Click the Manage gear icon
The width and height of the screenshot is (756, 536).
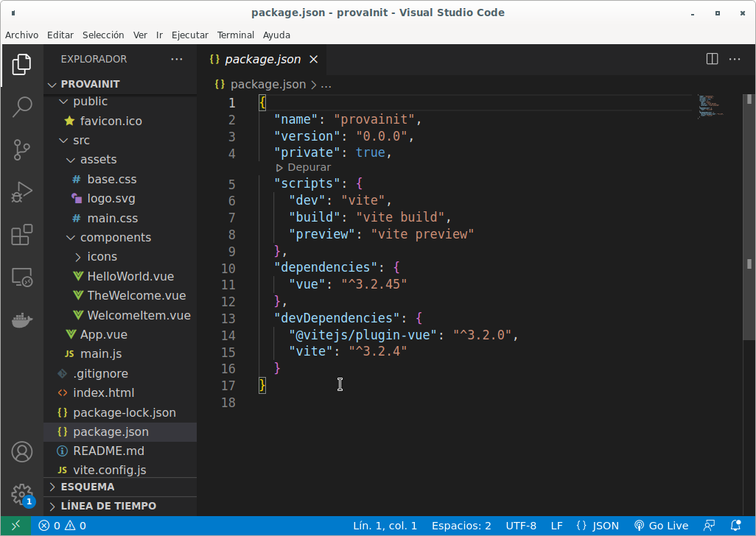click(22, 494)
